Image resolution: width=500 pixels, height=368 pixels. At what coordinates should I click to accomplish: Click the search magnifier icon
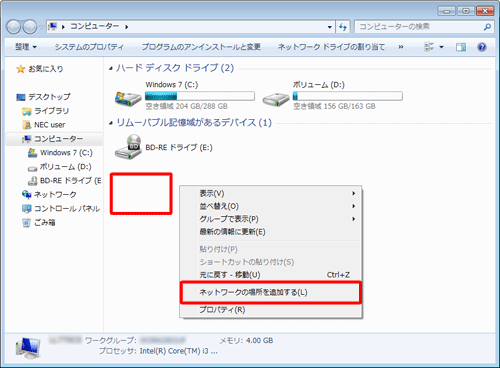pos(487,27)
